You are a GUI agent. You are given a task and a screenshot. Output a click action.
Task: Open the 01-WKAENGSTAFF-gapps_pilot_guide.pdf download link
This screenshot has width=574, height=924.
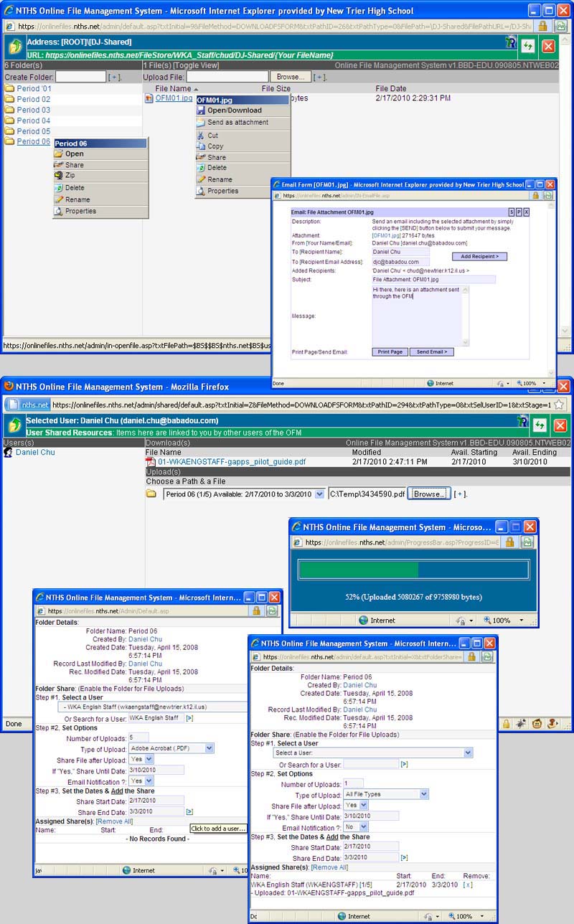[232, 462]
